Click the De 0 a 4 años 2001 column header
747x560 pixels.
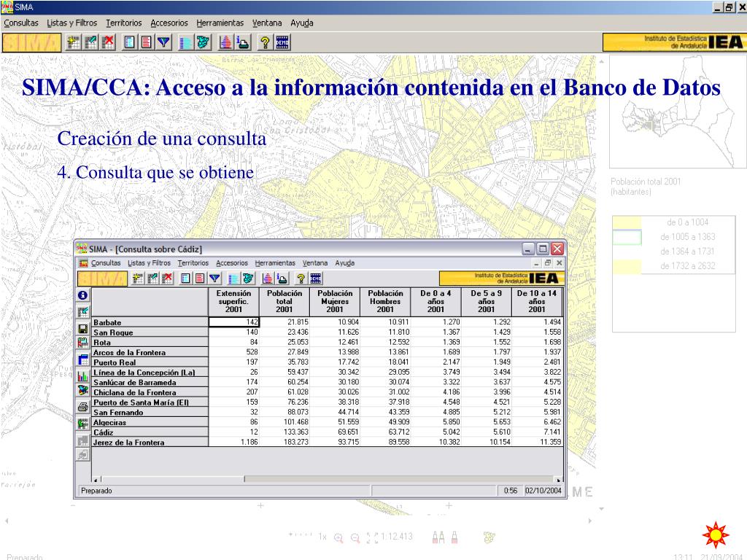(436, 301)
